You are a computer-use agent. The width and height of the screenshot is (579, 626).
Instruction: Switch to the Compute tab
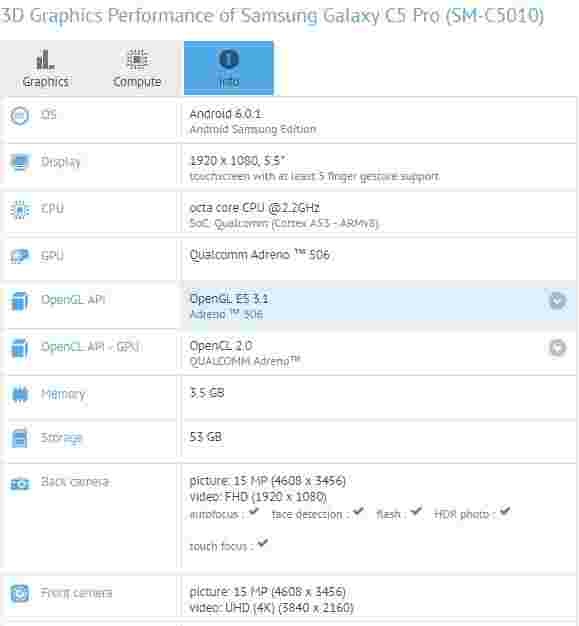pos(137,68)
